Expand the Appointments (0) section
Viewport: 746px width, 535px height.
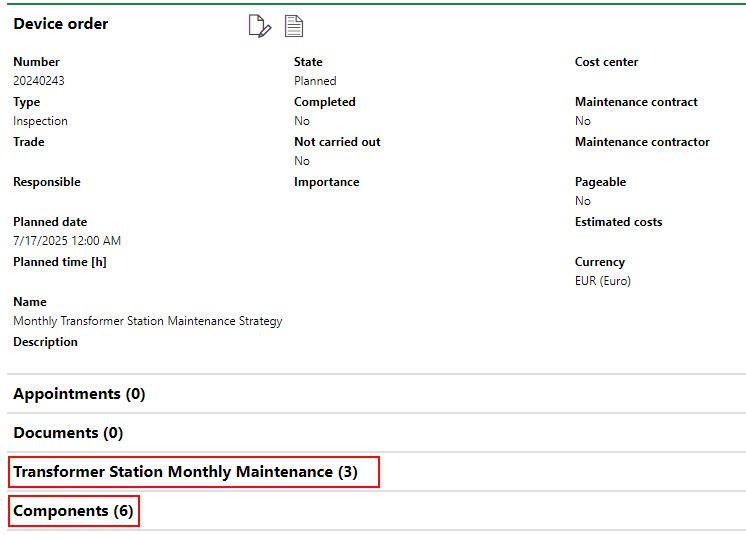[x=79, y=394]
